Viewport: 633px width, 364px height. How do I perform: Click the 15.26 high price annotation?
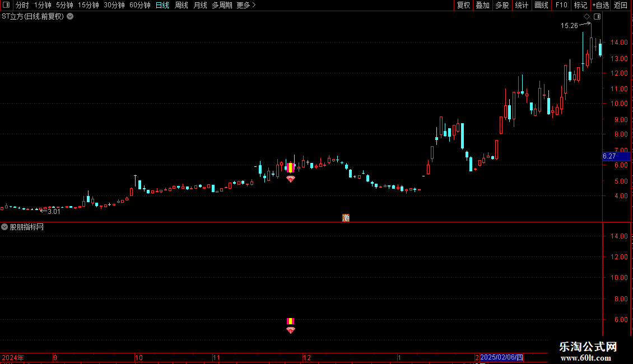point(569,26)
